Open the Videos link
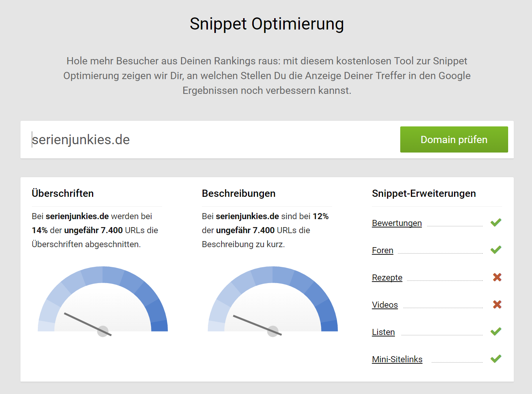The width and height of the screenshot is (532, 394). point(385,305)
